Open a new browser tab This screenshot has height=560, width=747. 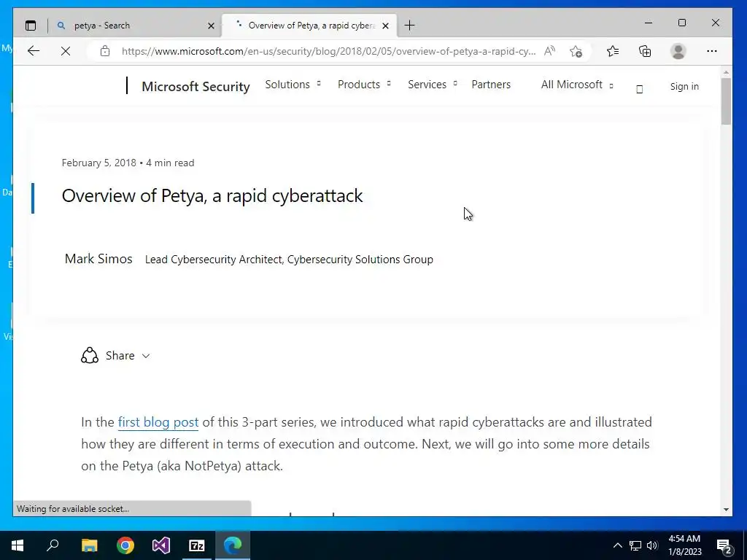(410, 26)
